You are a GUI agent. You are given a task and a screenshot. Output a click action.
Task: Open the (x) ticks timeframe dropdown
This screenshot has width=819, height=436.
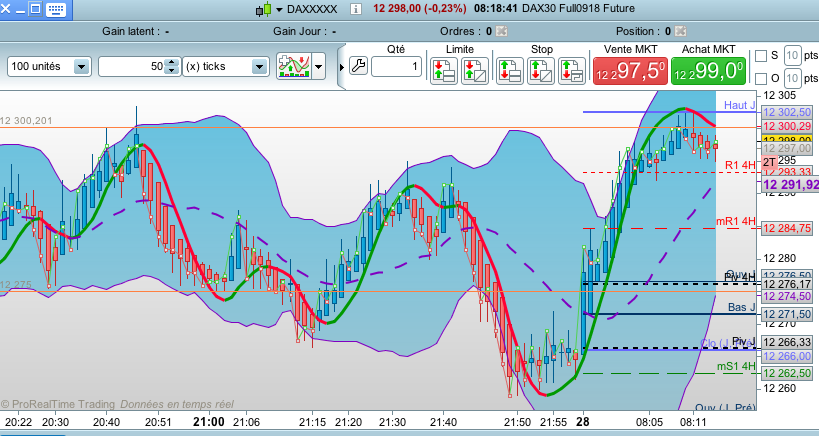(260, 67)
